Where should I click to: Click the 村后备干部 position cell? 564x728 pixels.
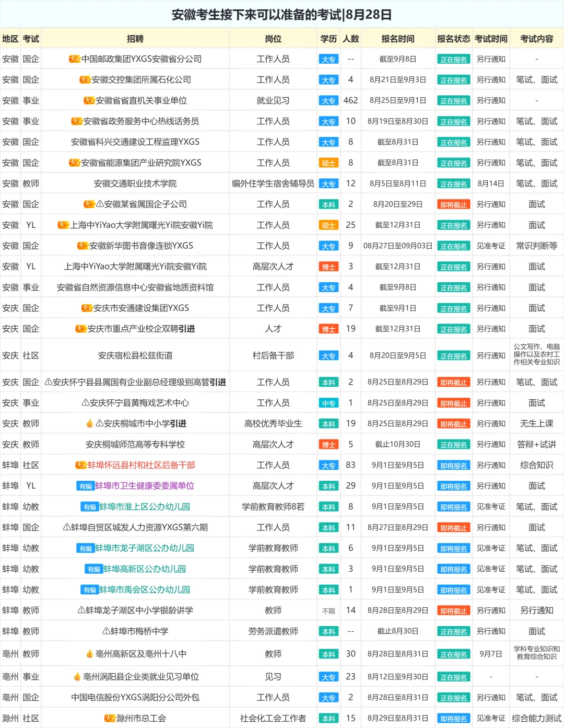(273, 356)
